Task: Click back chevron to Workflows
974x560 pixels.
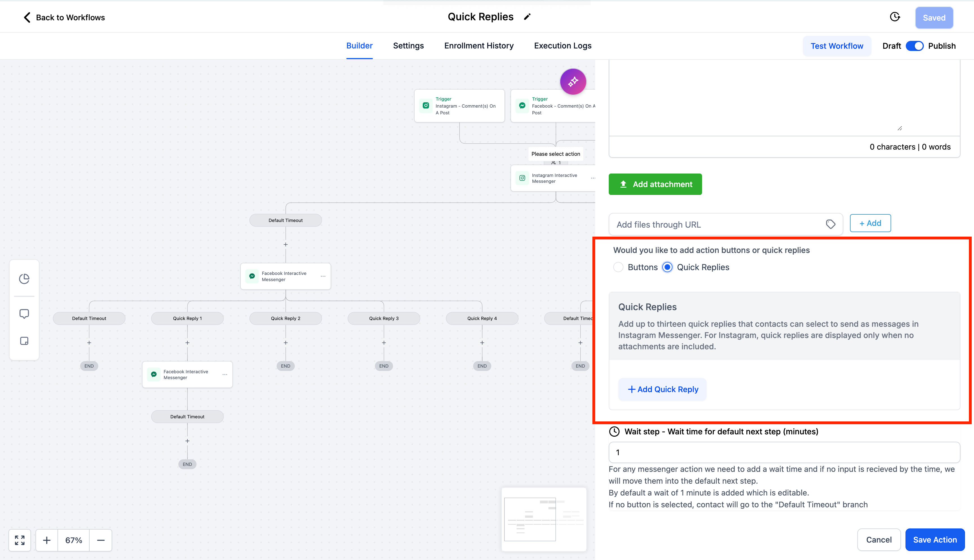Action: (x=27, y=17)
